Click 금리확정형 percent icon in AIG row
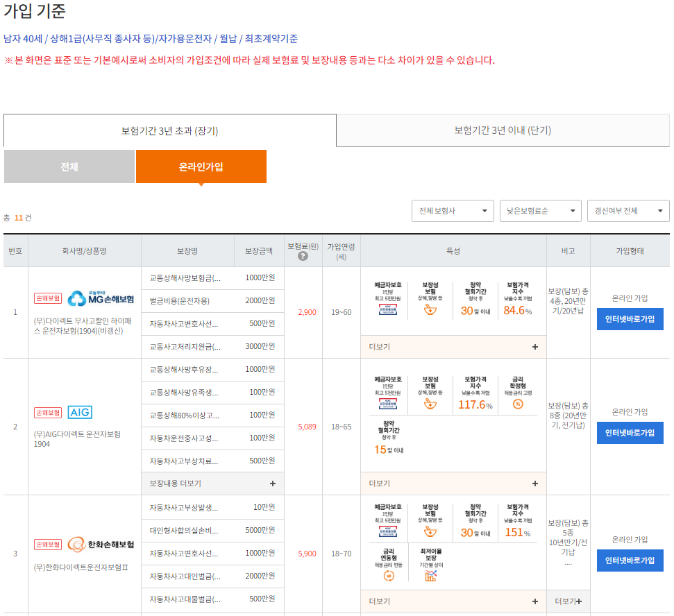674x616 pixels. [x=518, y=404]
